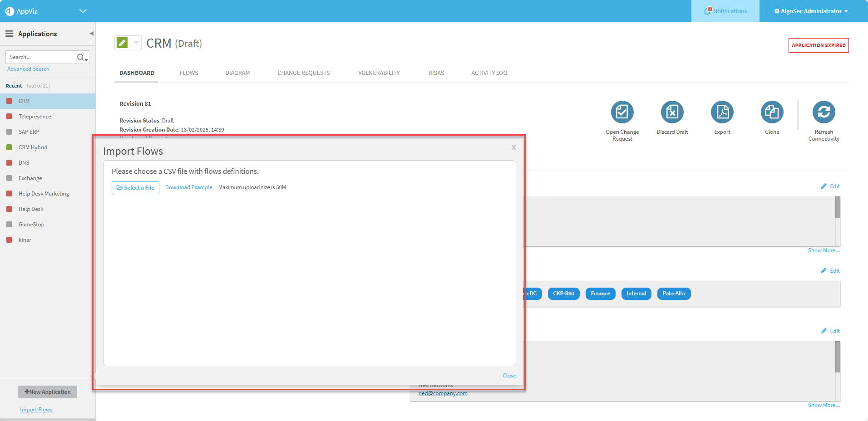
Task: Switch to the Flows tab
Action: coord(189,73)
